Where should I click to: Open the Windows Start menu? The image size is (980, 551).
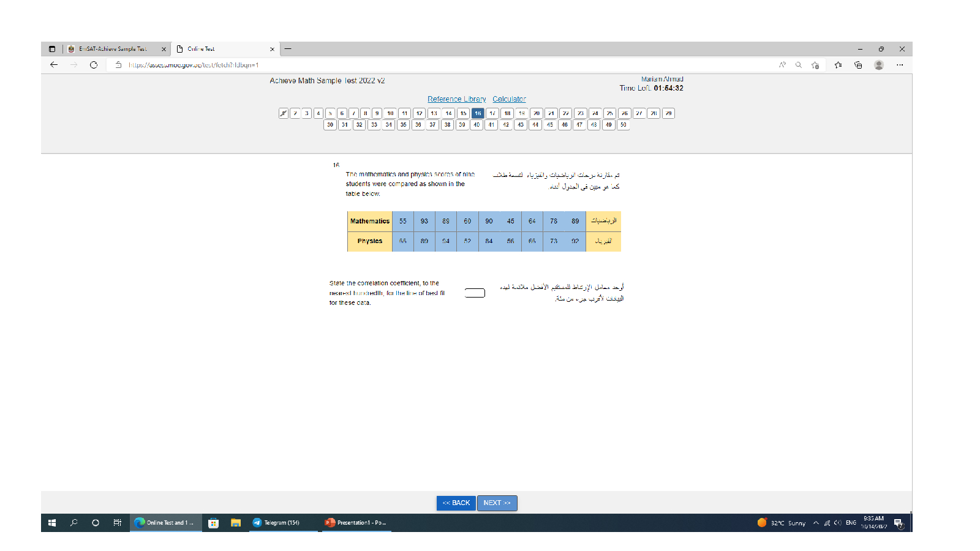pyautogui.click(x=52, y=523)
